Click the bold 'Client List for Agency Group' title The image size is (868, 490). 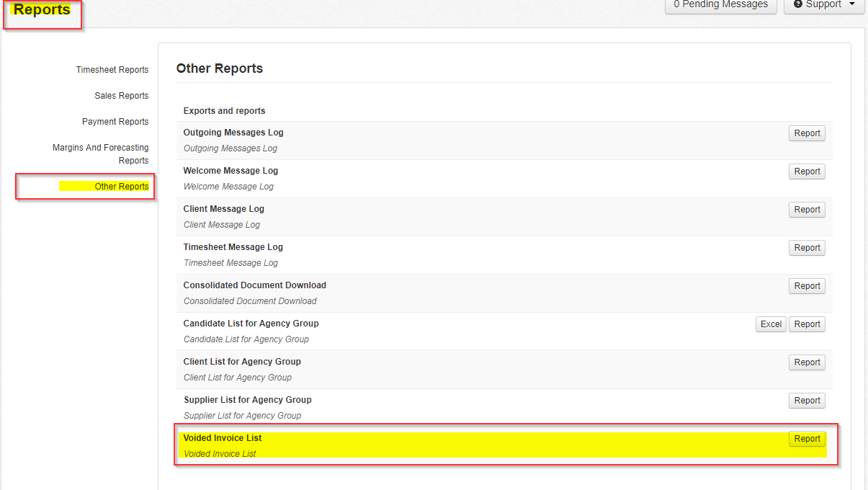242,362
